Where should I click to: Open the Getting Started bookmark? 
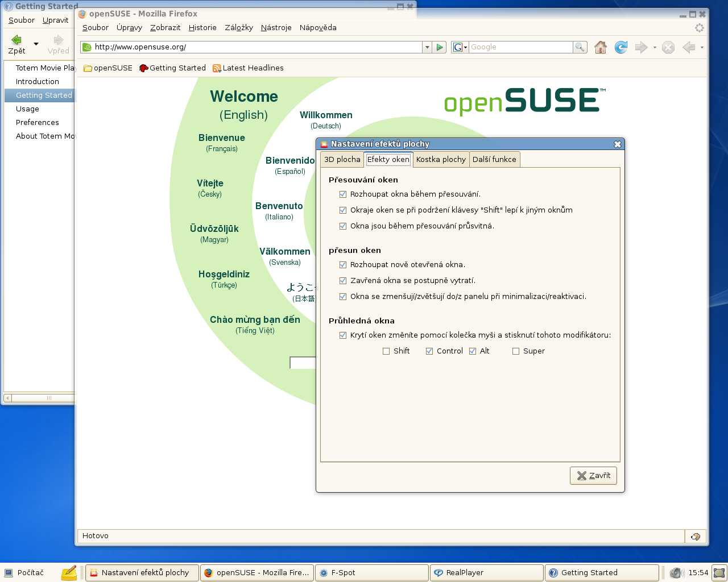point(172,68)
